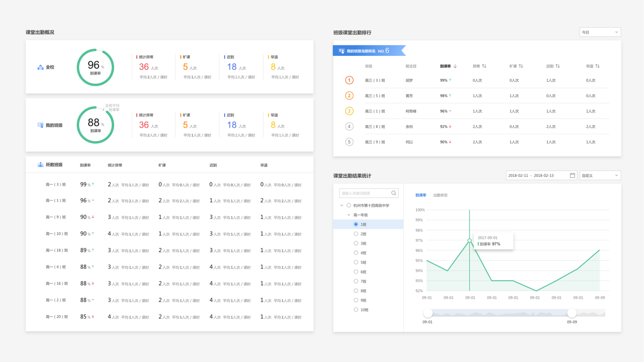Viewport: 644px width, 362px height.
Task: Click teacher name 柯奇峰
Action: (x=411, y=111)
